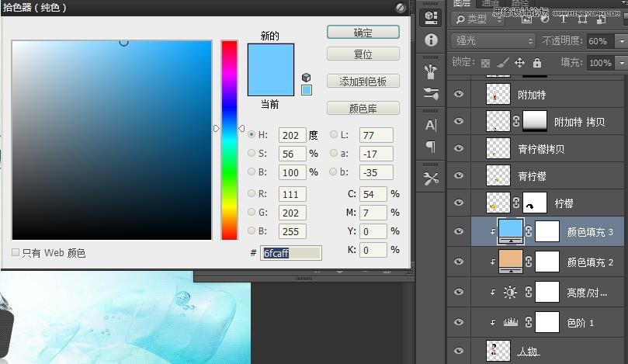628x364 pixels.
Task: Click the lock all padlock icon
Action: pyautogui.click(x=536, y=63)
